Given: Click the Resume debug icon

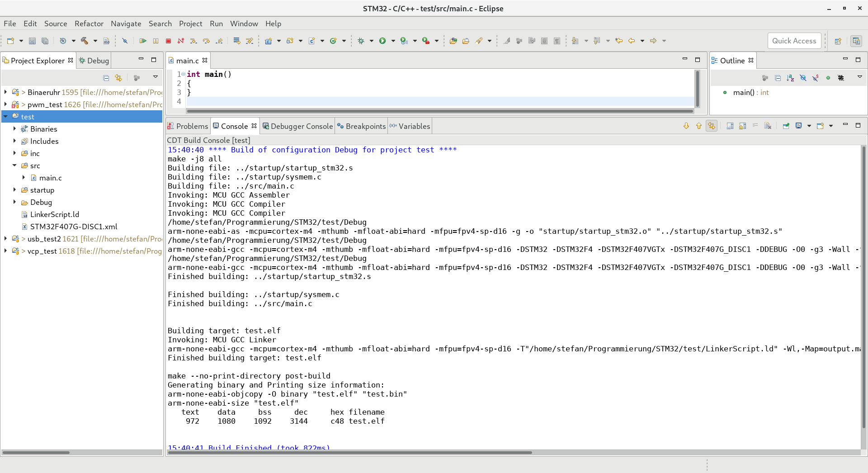Looking at the screenshot, I should [143, 41].
